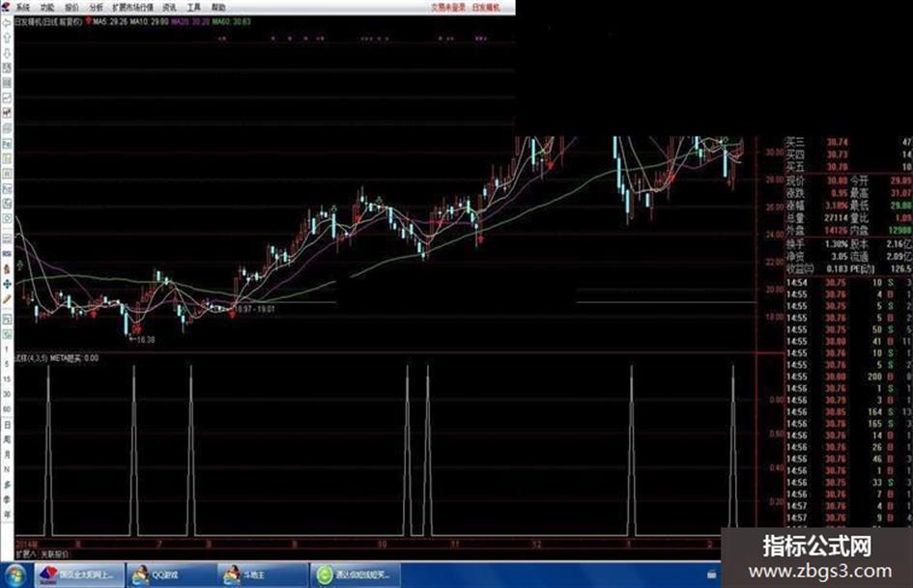Switch to monthly (月) period
Image resolution: width=913 pixels, height=588 pixels.
tap(7, 455)
